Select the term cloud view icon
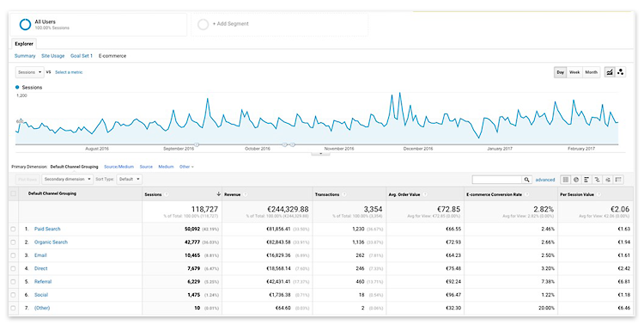Image resolution: width=644 pixels, height=325 pixels. (608, 180)
